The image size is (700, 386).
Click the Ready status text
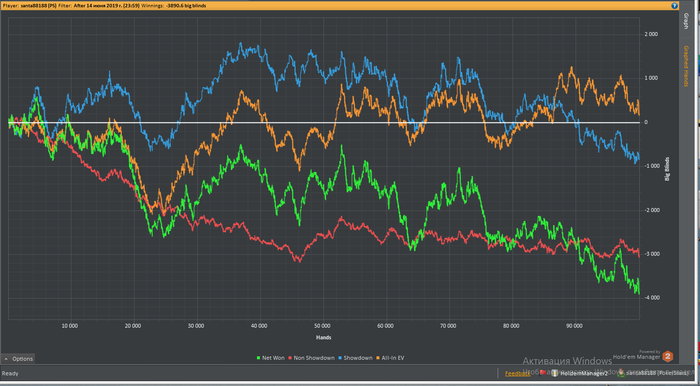[10, 374]
